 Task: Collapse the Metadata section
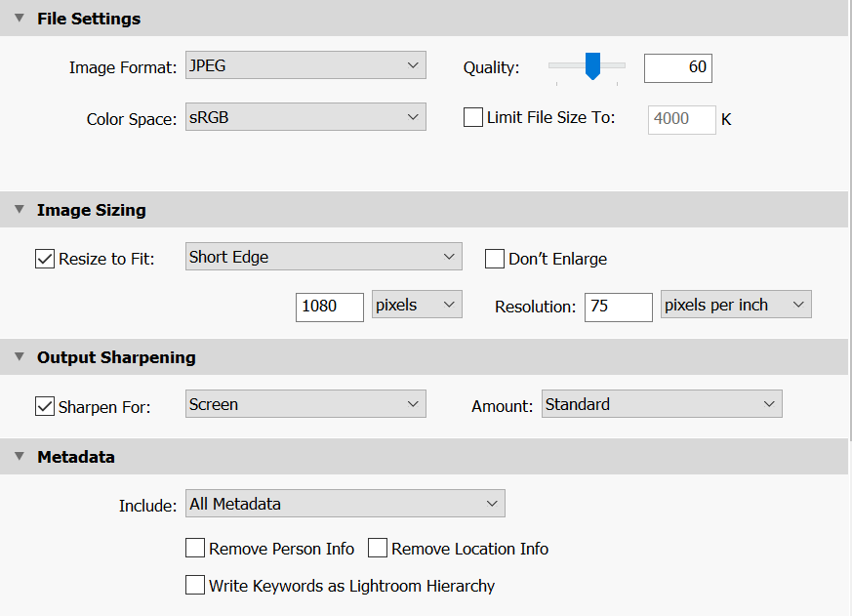coord(18,456)
